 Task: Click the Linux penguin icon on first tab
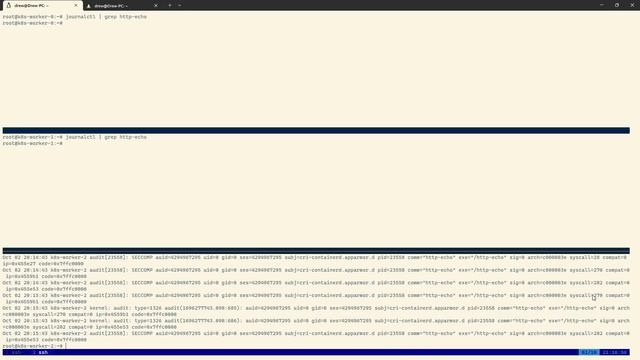coord(9,6)
